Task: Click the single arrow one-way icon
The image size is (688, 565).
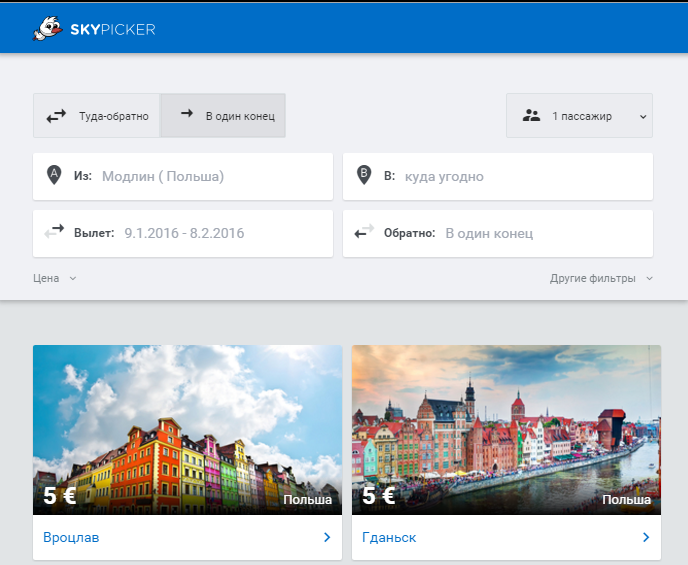Action: (187, 113)
